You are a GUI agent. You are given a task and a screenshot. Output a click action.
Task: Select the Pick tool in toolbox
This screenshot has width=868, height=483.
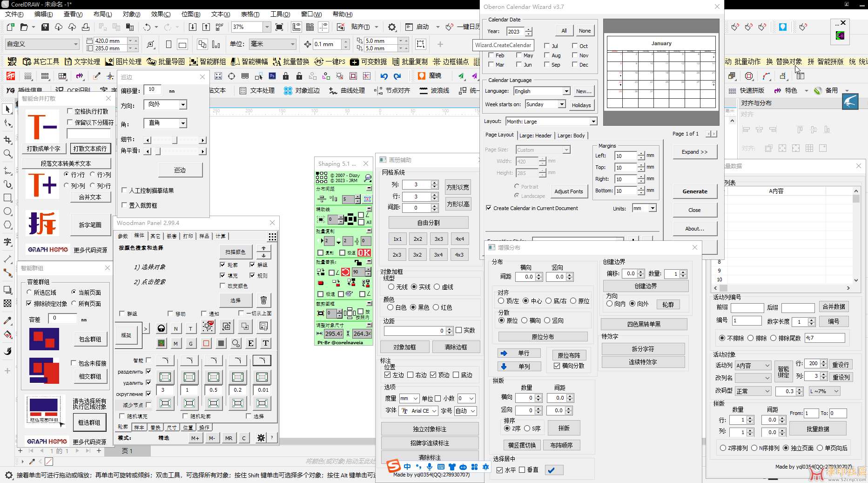tap(7, 109)
